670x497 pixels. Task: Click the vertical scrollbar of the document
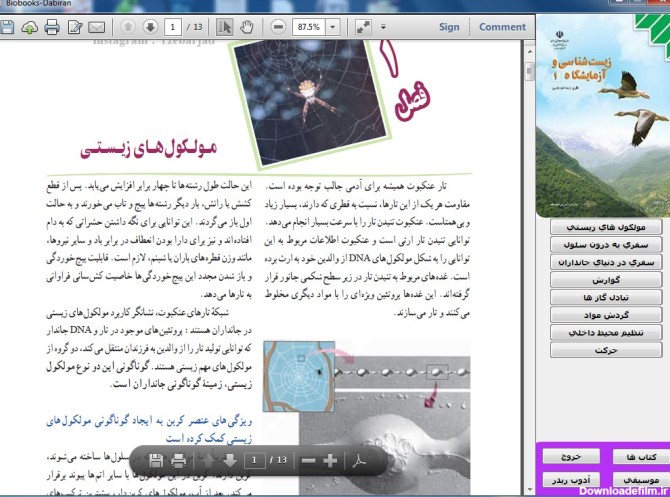pyautogui.click(x=528, y=250)
